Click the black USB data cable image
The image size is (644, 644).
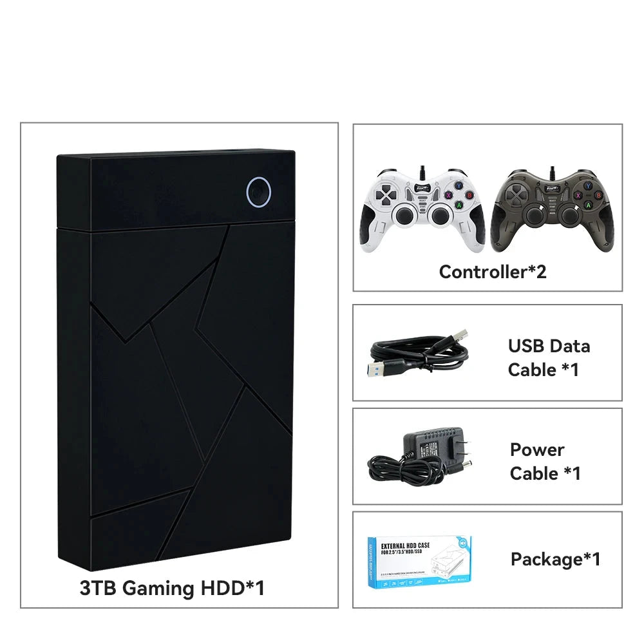coord(418,353)
